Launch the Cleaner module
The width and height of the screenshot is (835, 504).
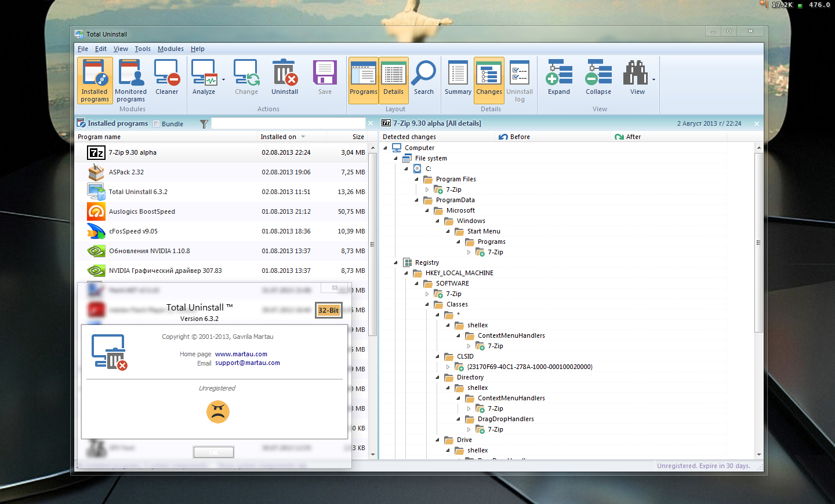coord(166,78)
